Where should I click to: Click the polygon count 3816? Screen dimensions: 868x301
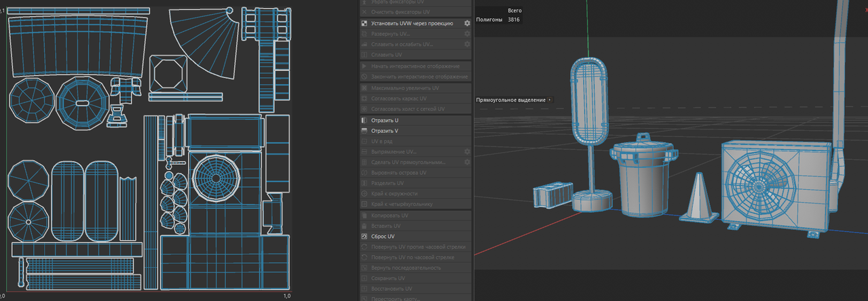tap(514, 20)
